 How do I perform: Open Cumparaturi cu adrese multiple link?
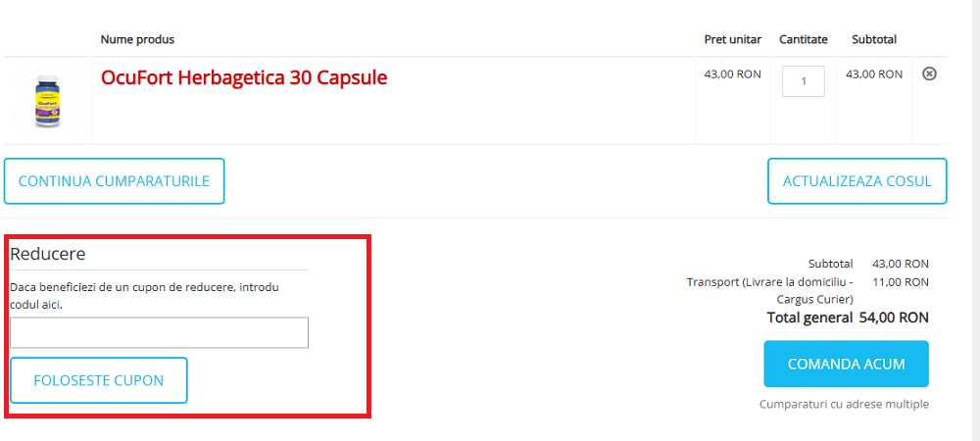pos(844,404)
